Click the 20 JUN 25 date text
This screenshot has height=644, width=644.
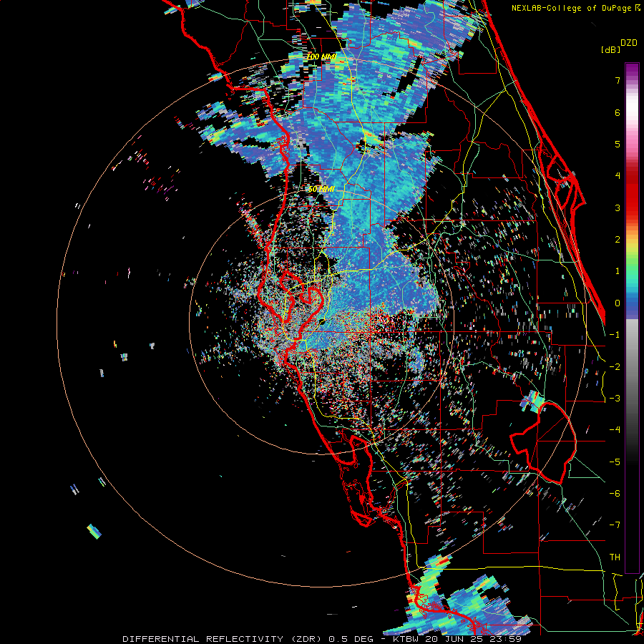[456, 639]
